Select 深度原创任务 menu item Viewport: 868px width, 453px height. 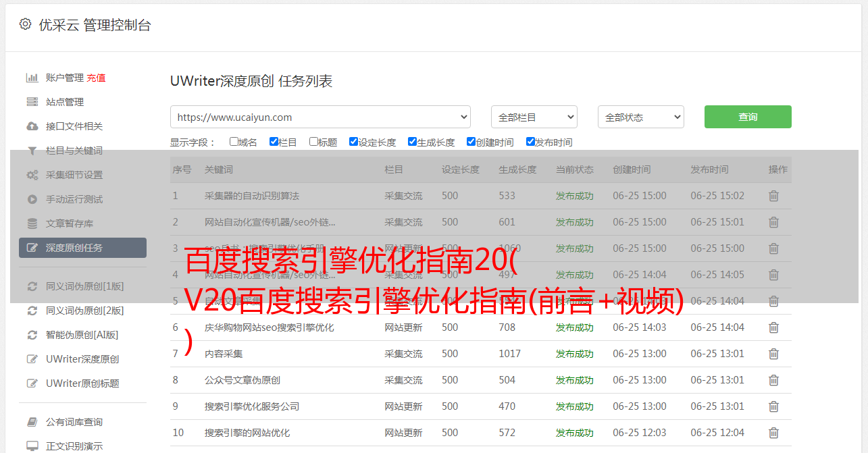tap(82, 248)
